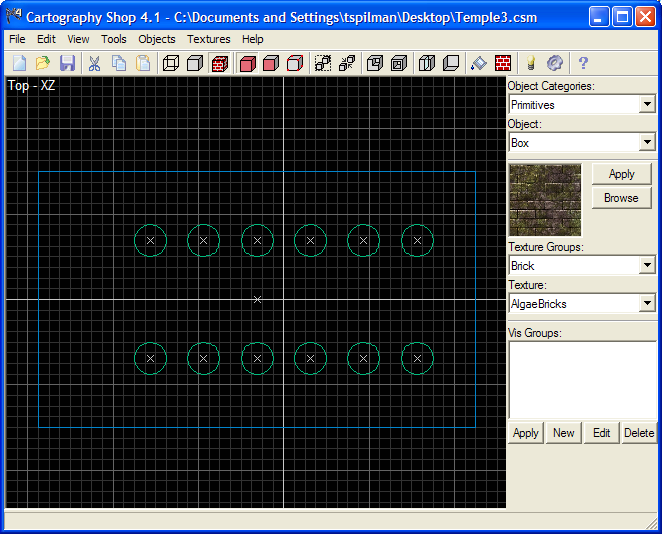The height and width of the screenshot is (534, 662).
Task: Open the Help menu
Action: point(252,39)
